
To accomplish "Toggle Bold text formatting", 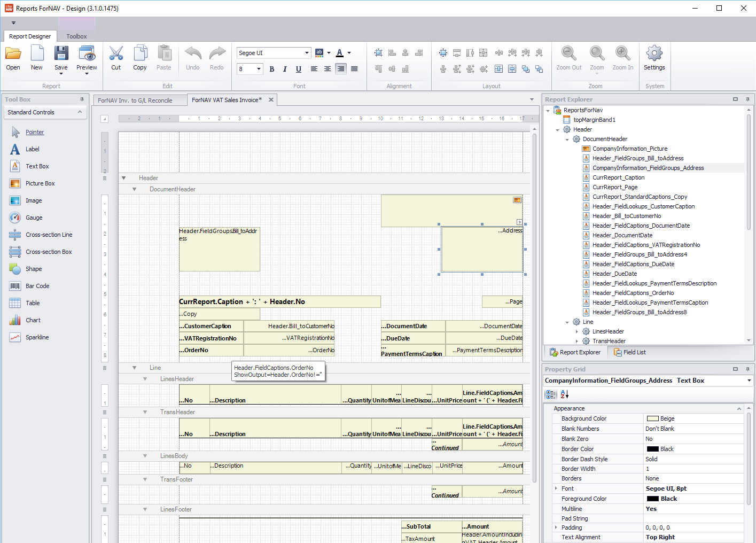I will (272, 69).
